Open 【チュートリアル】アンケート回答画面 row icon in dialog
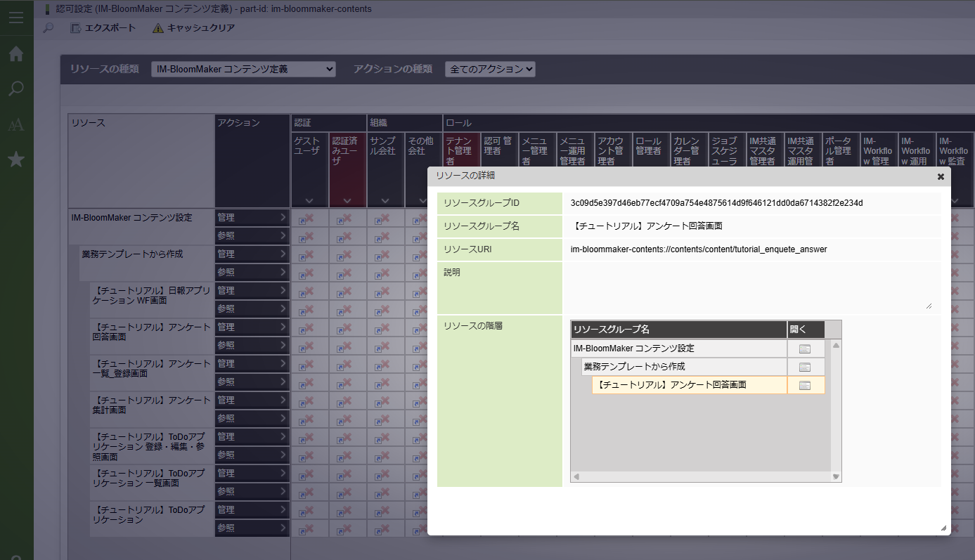The image size is (975, 560). 805,385
